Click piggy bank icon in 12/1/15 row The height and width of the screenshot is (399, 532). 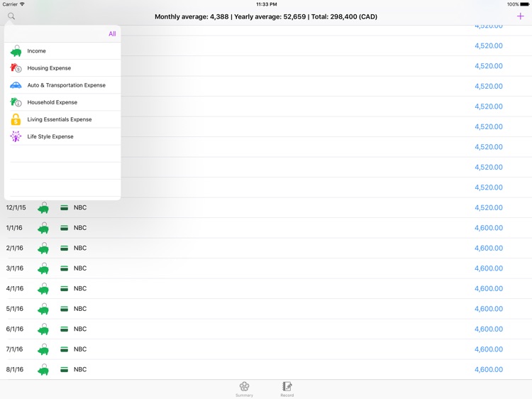pos(43,207)
